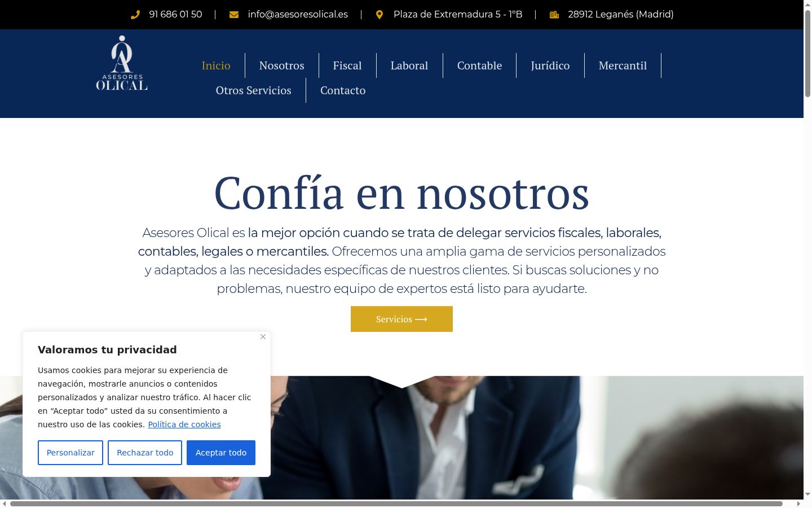Go to the Contacto page

click(343, 90)
